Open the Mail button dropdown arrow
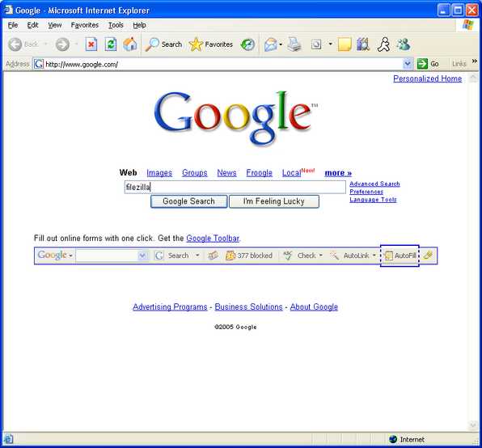Viewport: 482px width, 448px height. pyautogui.click(x=281, y=44)
